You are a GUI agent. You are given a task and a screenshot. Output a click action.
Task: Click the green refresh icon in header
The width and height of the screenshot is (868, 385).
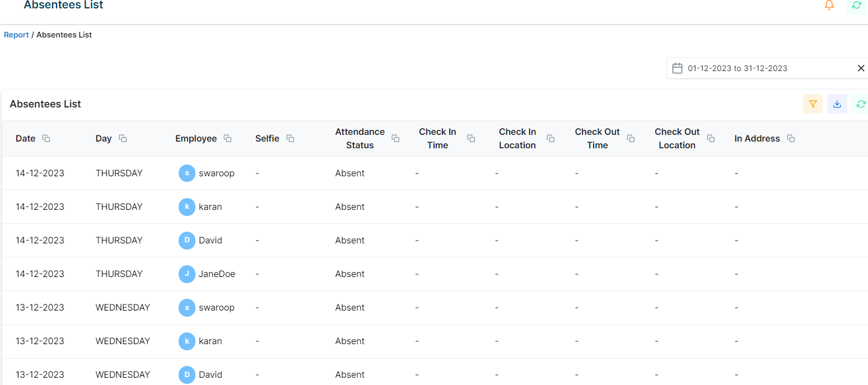point(856,5)
